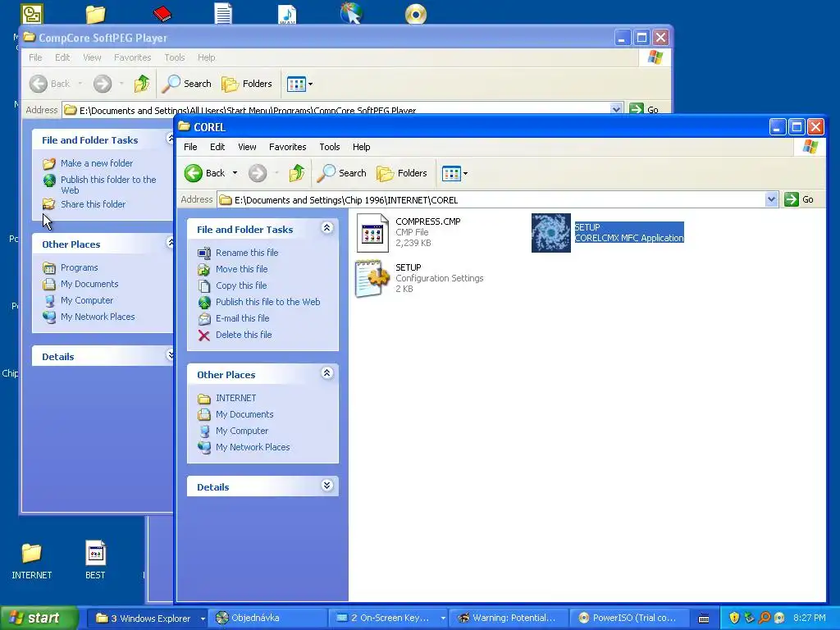This screenshot has width=840, height=630.
Task: Expand COREL address bar dropdown arrow
Action: 771,200
